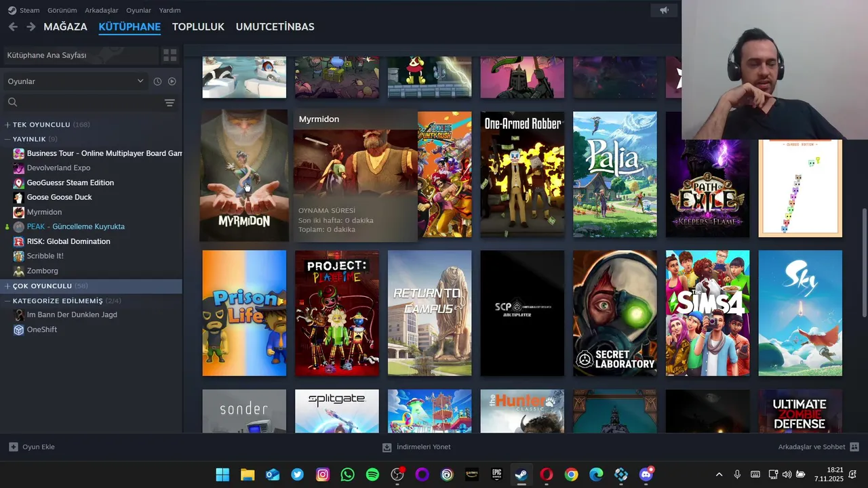The width and height of the screenshot is (868, 488).
Task: Open the Arkadaşlar menu
Action: tap(102, 10)
